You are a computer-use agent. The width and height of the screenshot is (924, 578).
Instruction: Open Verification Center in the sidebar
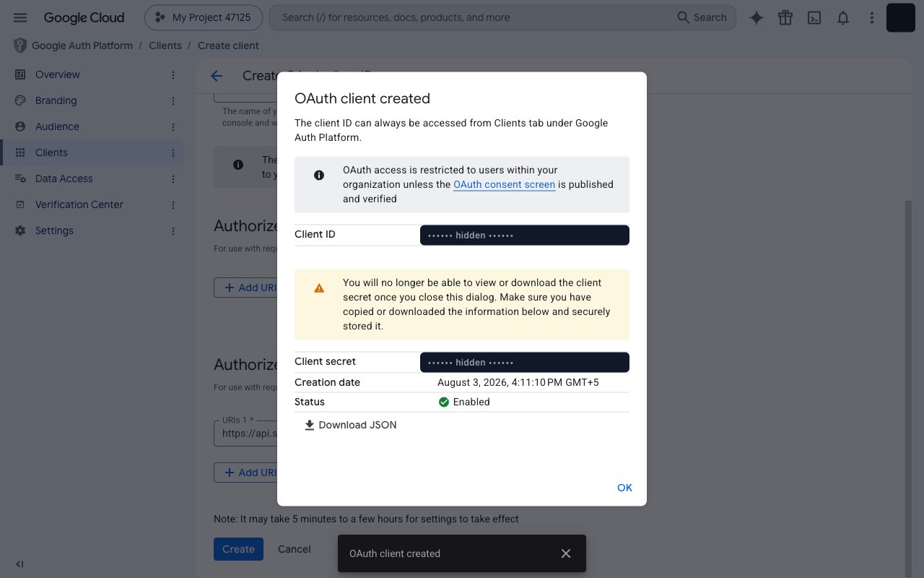pos(79,204)
